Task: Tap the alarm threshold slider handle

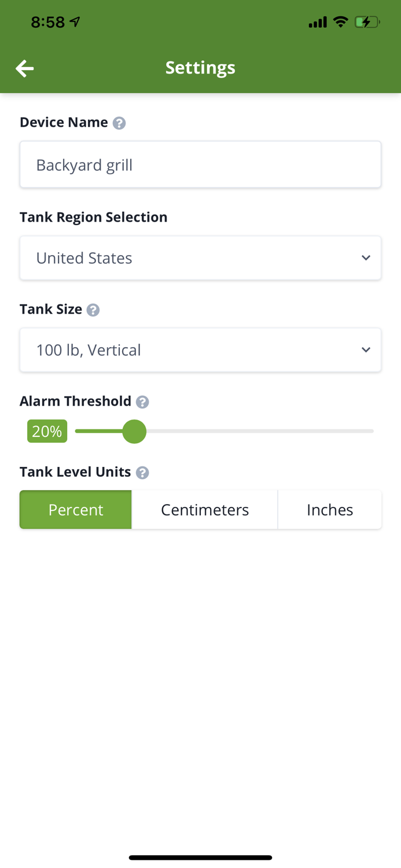Action: click(x=134, y=431)
